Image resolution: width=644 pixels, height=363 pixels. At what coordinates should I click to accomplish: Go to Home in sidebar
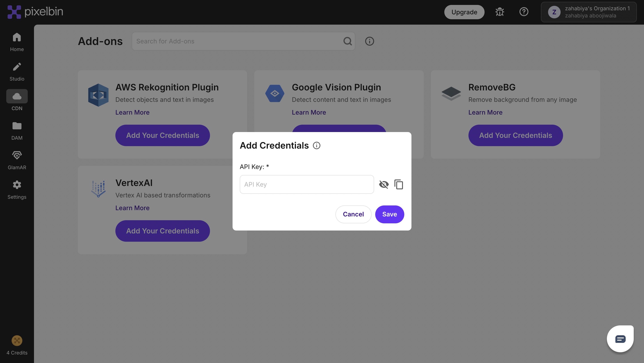click(x=17, y=42)
